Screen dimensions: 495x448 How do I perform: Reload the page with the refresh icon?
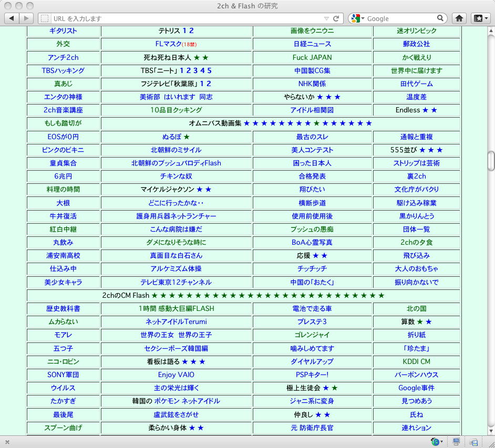tap(336, 18)
